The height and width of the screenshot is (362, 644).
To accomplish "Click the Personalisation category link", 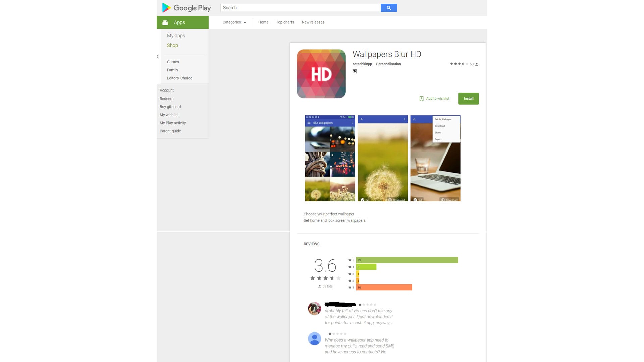I will point(388,64).
